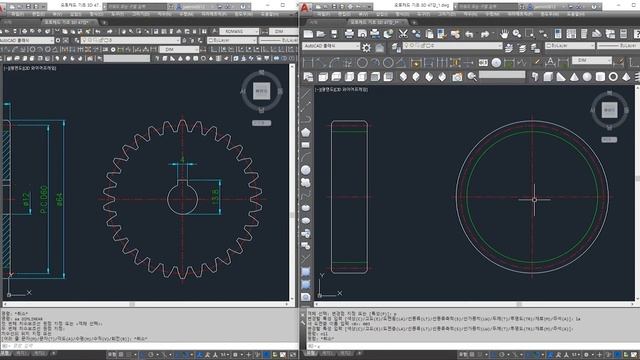Open WCS dropdown below ViewCube in right window
Screen dimensions: 640x360
coord(609,140)
